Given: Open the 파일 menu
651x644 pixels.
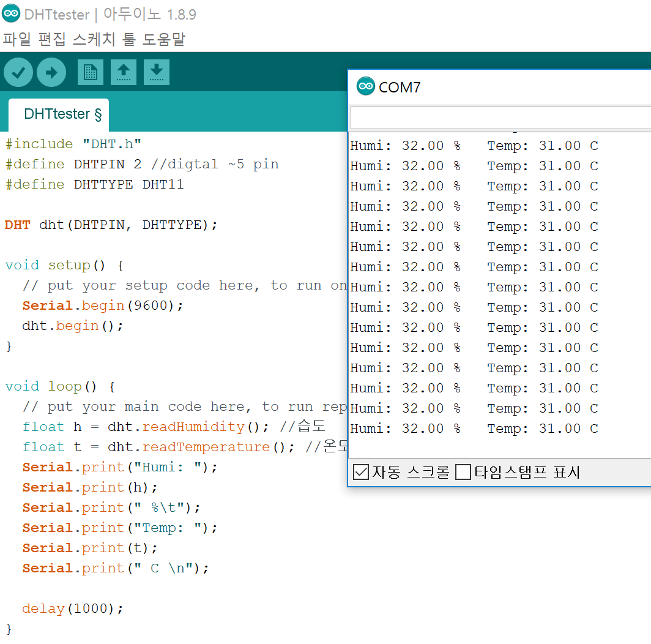Looking at the screenshot, I should 17,39.
